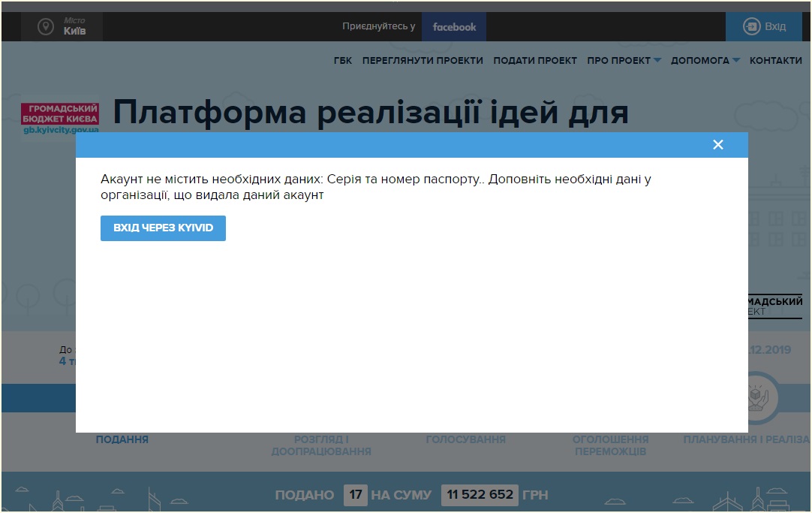Select the ОГОЛОШЕННЯ ПЕРЕМОЖЦІВ stage

coord(610,445)
